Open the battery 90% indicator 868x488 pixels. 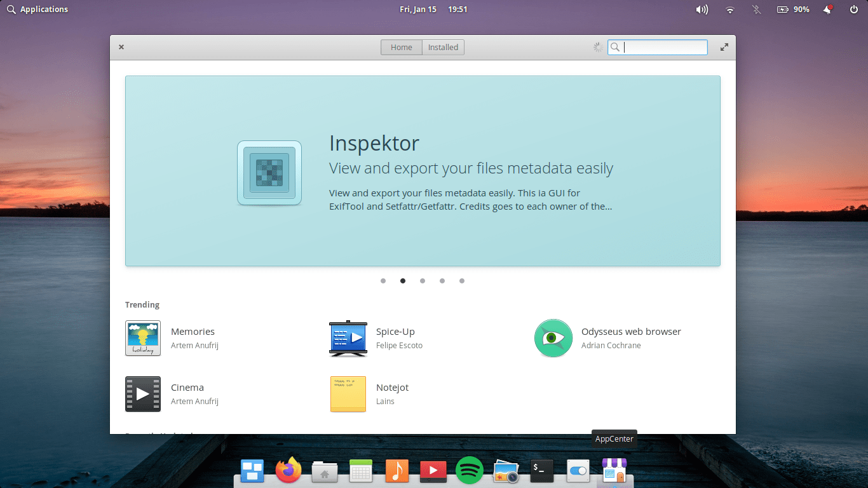click(x=793, y=10)
